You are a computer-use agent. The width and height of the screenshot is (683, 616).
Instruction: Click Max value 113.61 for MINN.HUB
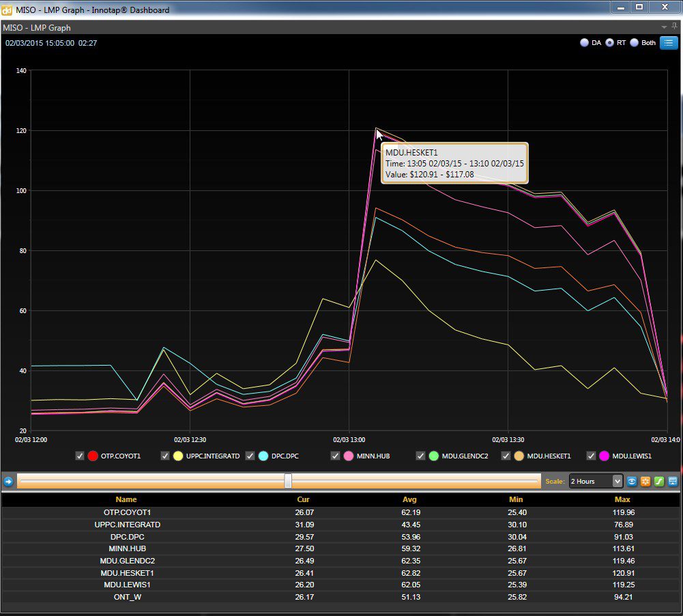coord(624,548)
